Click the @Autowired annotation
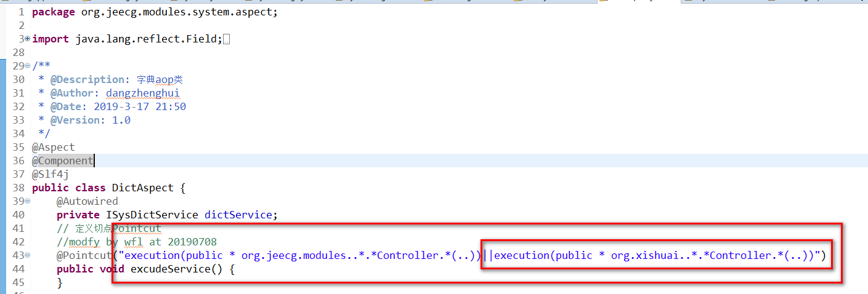This screenshot has height=294, width=868. (x=87, y=201)
